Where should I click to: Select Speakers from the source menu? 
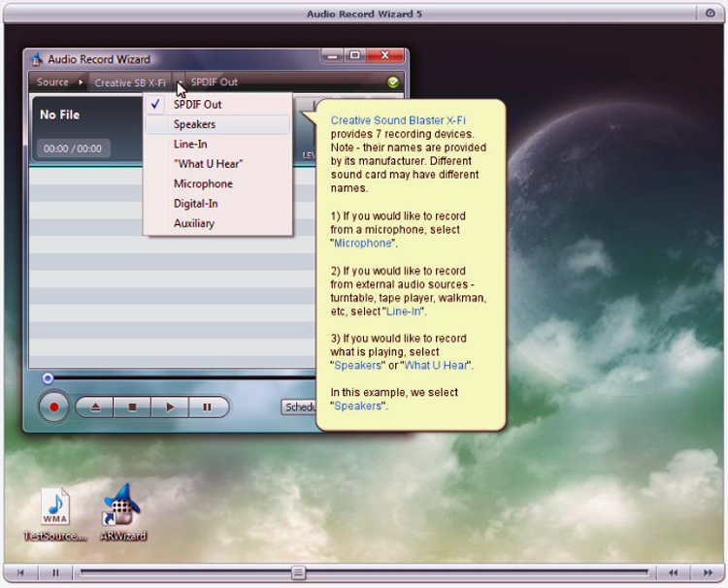217,124
